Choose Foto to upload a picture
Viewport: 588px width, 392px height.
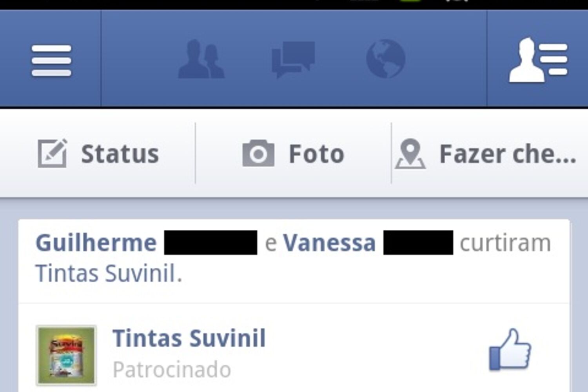click(x=293, y=153)
